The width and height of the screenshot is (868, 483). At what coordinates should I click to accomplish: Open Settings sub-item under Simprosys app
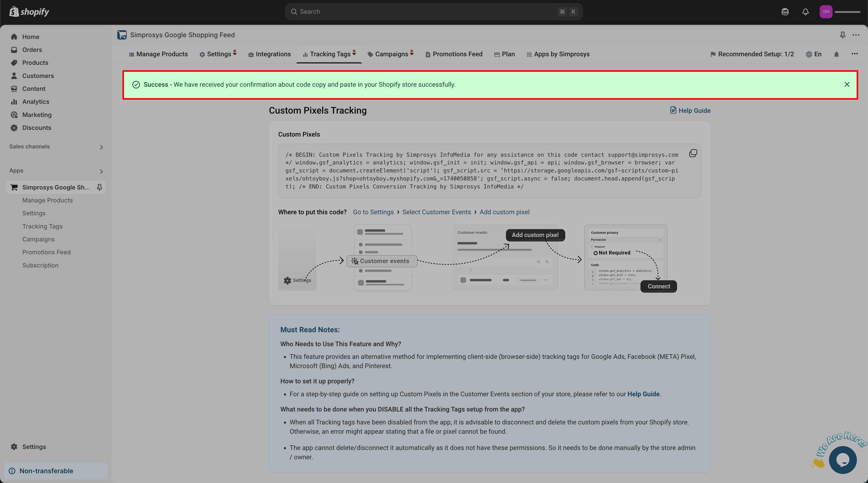[34, 213]
